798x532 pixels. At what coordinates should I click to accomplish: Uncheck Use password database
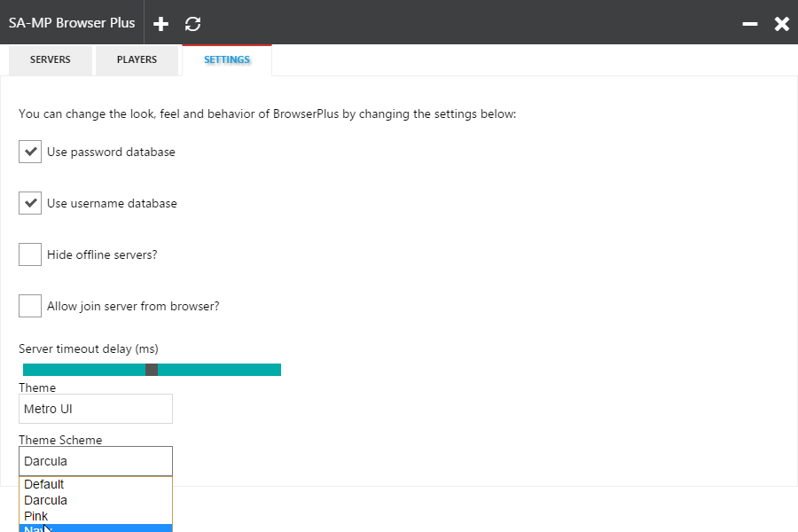pyautogui.click(x=30, y=152)
